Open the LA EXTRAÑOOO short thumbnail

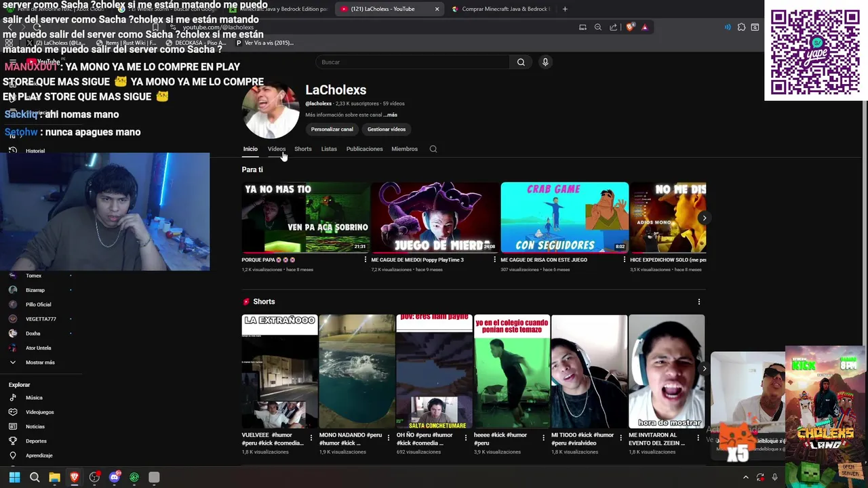[280, 371]
